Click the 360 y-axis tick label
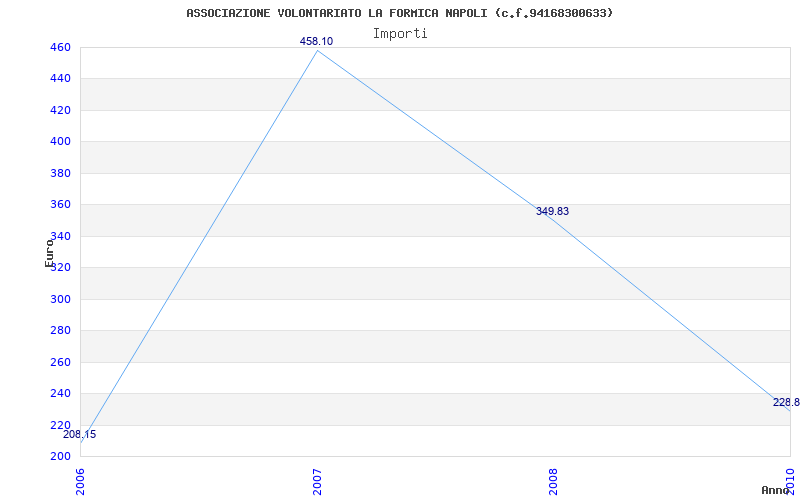The image size is (800, 500). coord(60,204)
